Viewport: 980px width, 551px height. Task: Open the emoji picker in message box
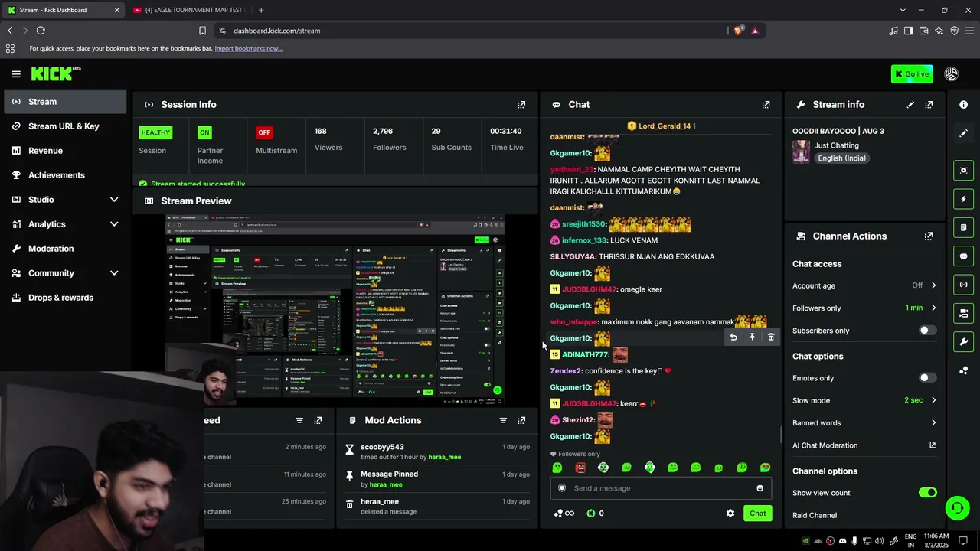click(759, 488)
